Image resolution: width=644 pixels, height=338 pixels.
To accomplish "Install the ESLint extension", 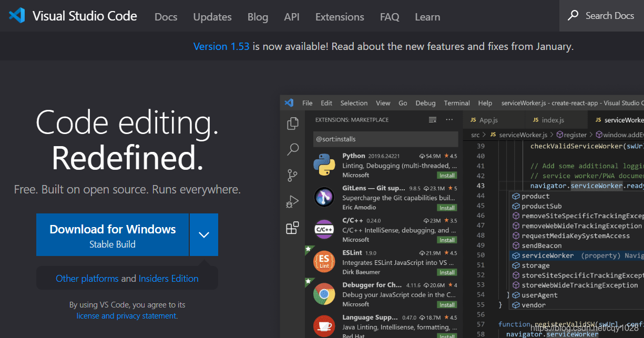I will tap(447, 272).
